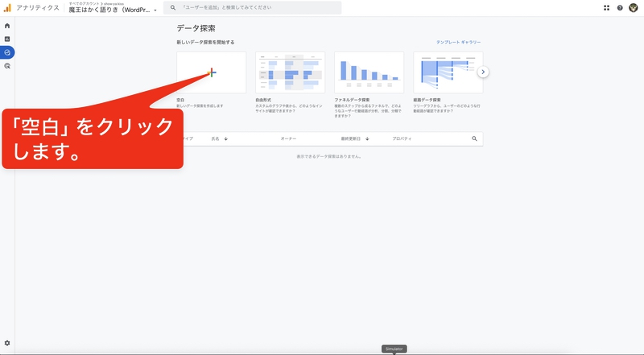Click the プロパティ column header
This screenshot has height=355, width=644.
(x=402, y=138)
